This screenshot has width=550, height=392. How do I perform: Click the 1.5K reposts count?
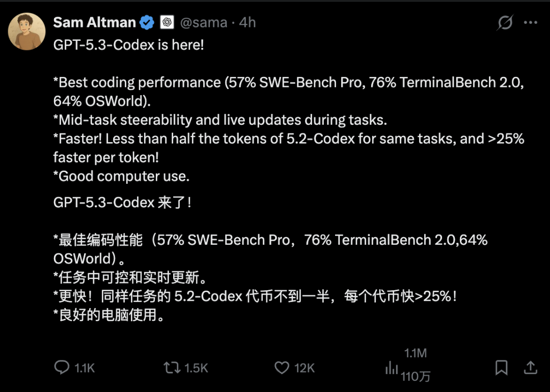pos(196,368)
